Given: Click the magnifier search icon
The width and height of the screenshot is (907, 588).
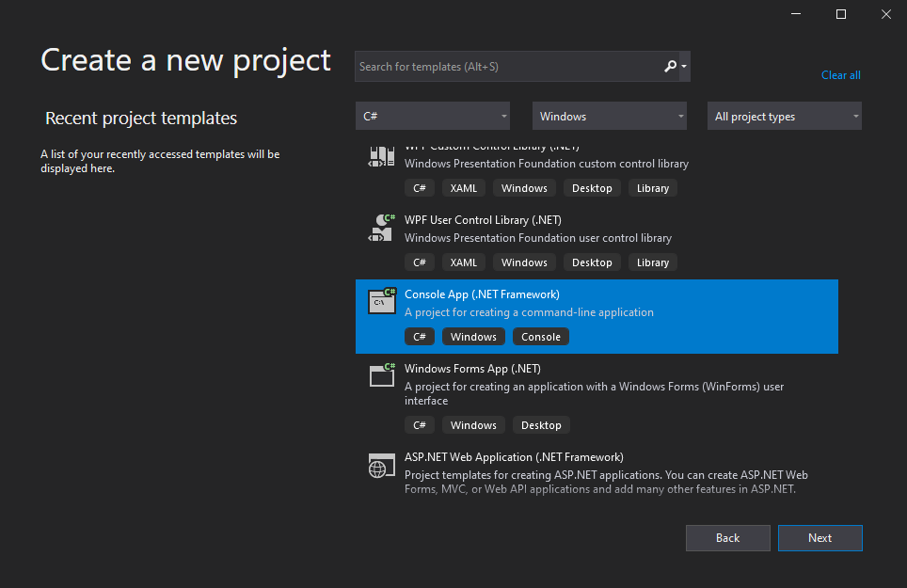Looking at the screenshot, I should (670, 67).
